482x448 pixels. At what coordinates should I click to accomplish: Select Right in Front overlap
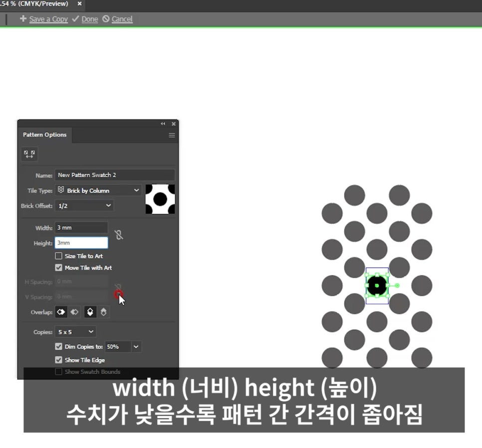pyautogui.click(x=74, y=312)
